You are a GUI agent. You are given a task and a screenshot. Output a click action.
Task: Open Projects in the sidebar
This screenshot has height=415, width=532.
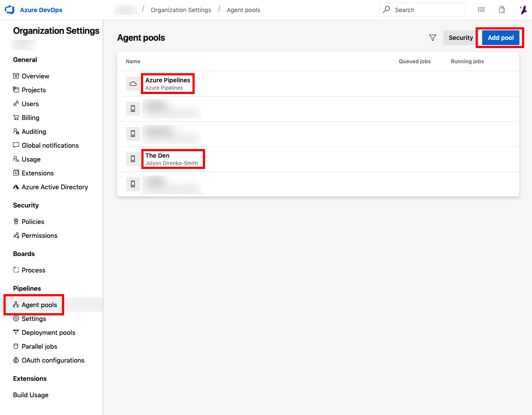pos(34,90)
